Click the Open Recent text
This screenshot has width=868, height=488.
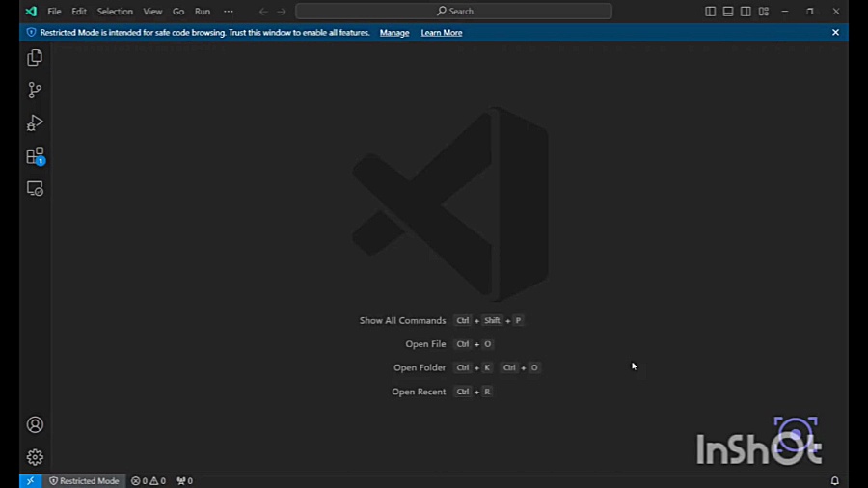(419, 392)
